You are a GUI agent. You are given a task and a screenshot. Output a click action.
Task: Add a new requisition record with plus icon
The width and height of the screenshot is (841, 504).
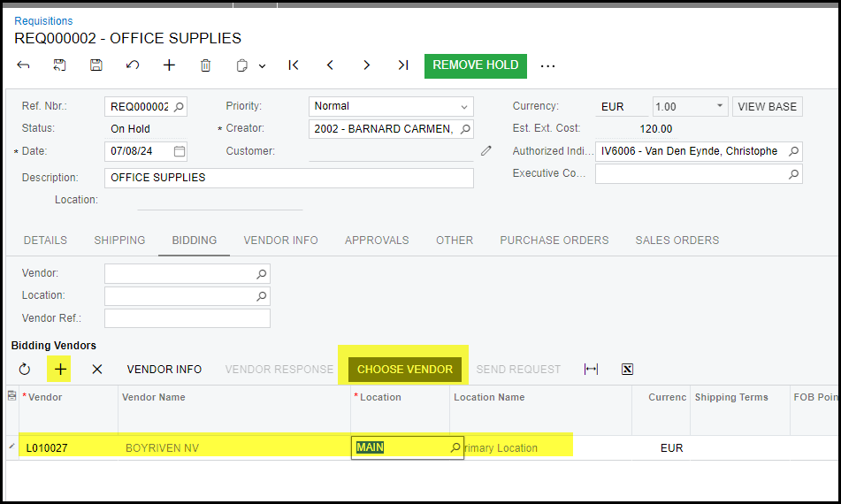[169, 65]
